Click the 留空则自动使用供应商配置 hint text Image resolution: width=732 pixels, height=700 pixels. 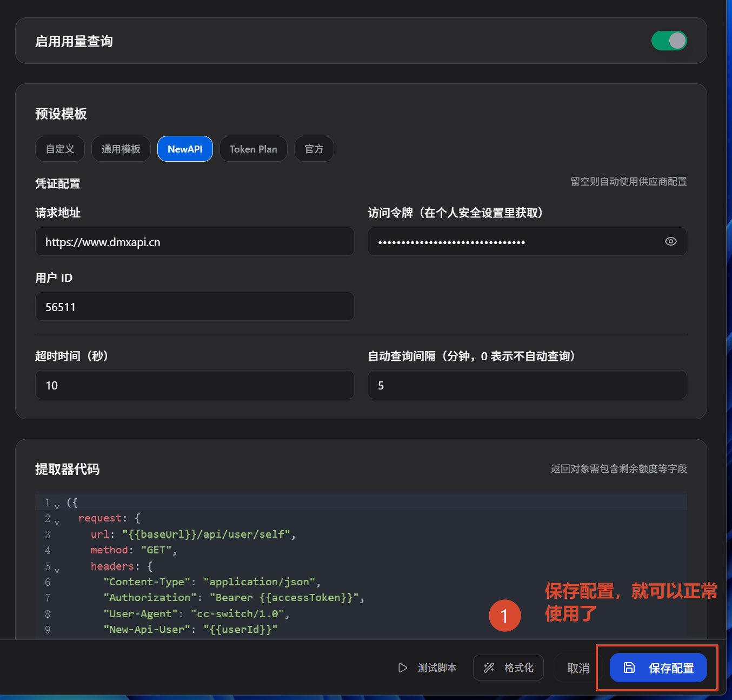point(628,181)
